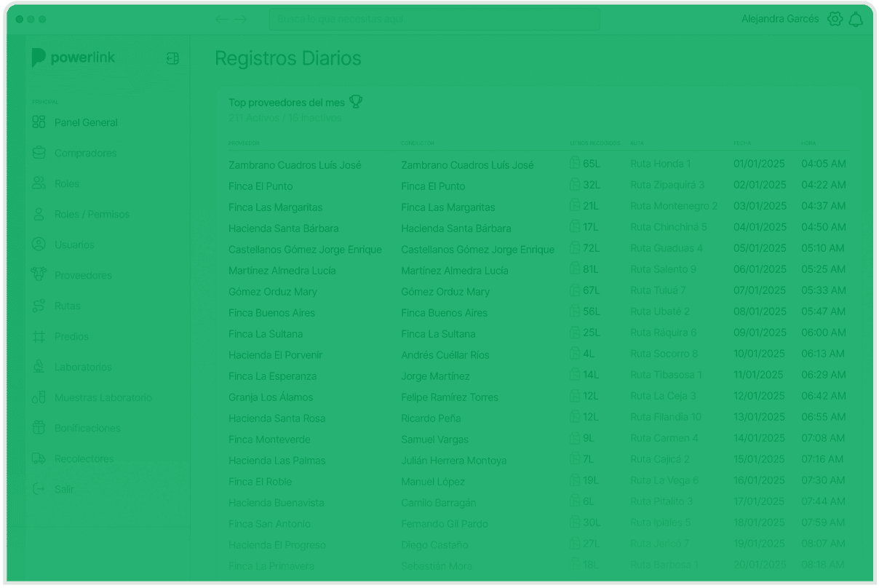This screenshot has width=879, height=588.
Task: Open the notifications bell icon
Action: click(x=856, y=20)
